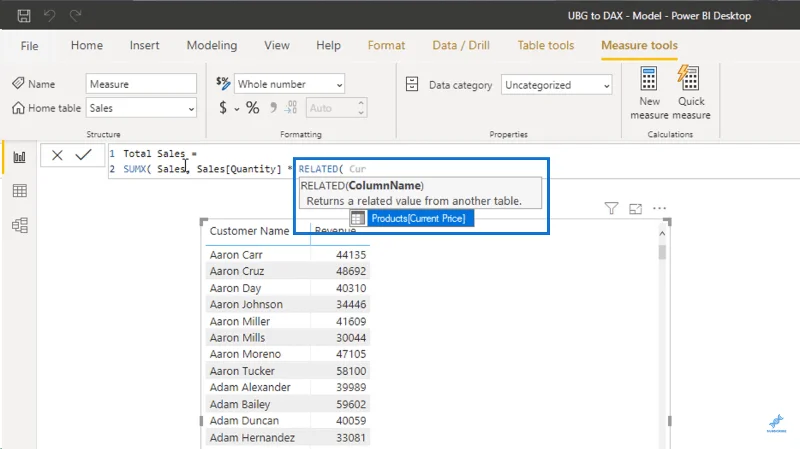
Task: Commit formula with the checkmark icon
Action: [x=83, y=155]
